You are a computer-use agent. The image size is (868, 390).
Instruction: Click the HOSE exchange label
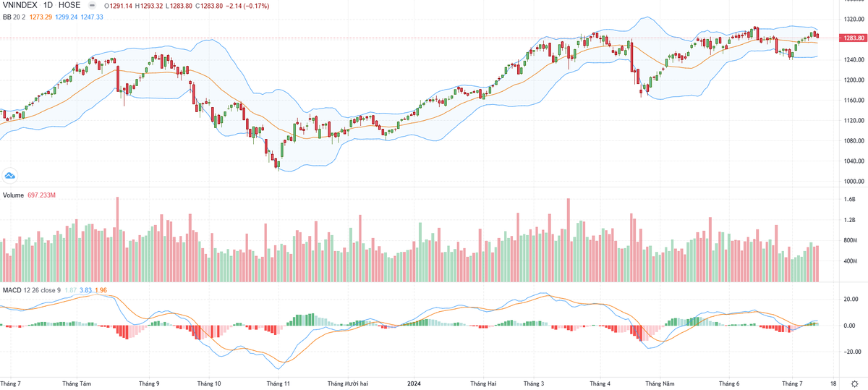[70, 6]
